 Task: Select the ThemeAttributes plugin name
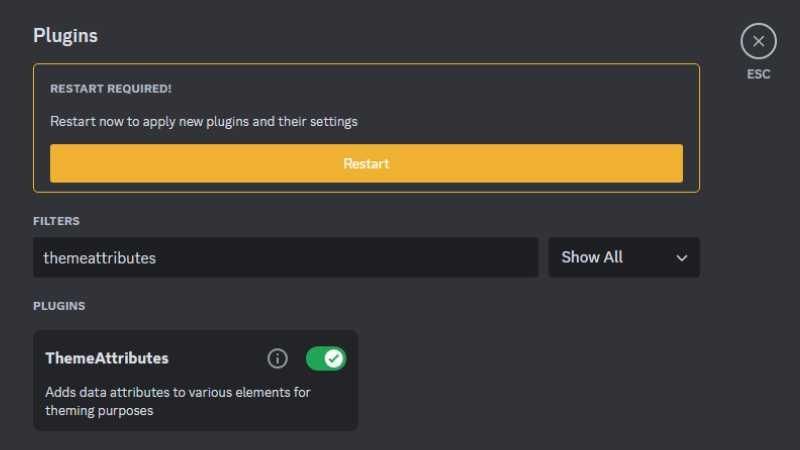[107, 358]
